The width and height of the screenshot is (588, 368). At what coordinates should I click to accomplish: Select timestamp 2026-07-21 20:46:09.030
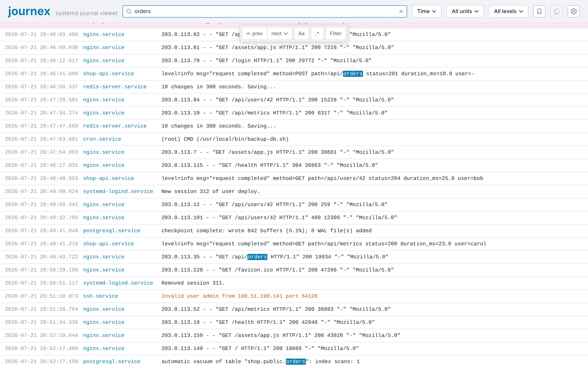[x=41, y=48]
